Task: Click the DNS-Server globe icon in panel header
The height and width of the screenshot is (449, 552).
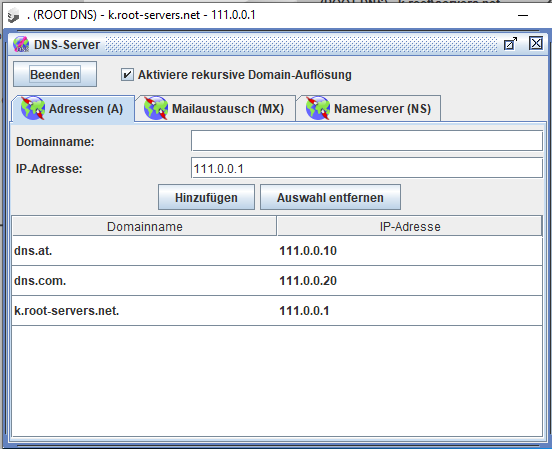Action: tap(21, 44)
